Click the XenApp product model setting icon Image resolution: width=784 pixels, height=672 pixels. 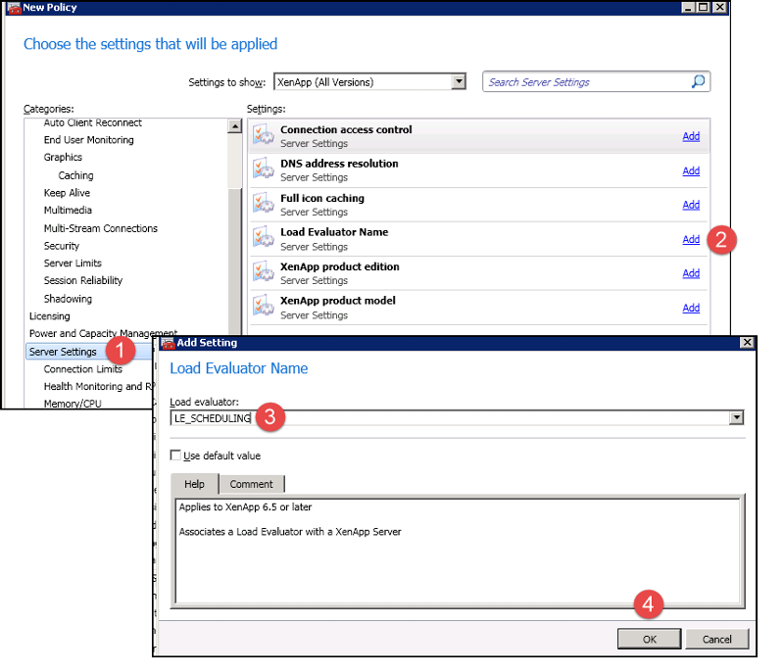tap(263, 307)
